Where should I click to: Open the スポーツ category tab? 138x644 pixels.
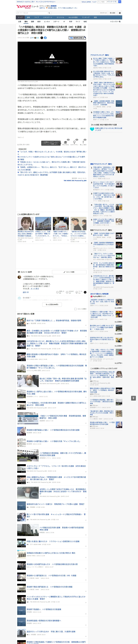point(56,21)
